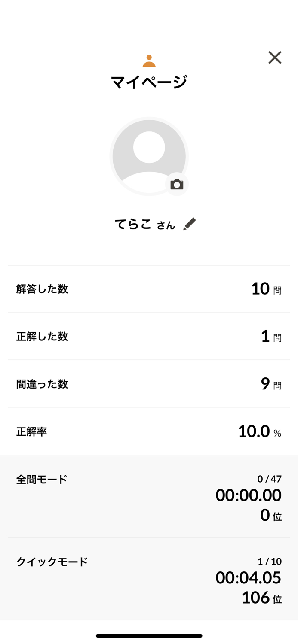Select the 解答した数 statistics row
Viewport: 298px width, 644px height.
pos(149,289)
